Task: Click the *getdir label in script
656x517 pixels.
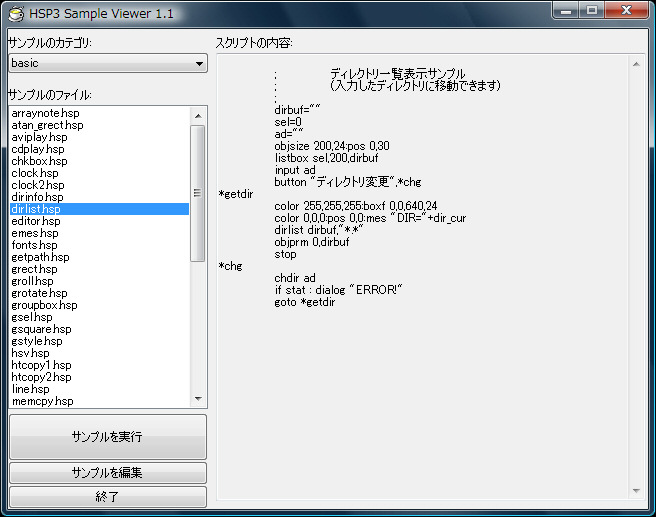Action: pyautogui.click(x=236, y=194)
